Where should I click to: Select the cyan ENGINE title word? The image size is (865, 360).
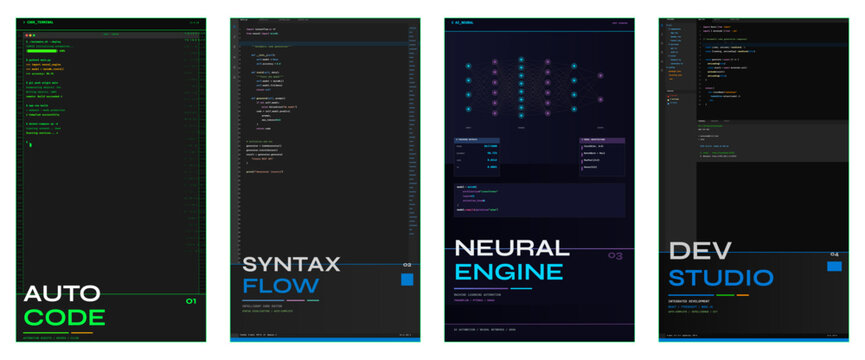click(509, 272)
